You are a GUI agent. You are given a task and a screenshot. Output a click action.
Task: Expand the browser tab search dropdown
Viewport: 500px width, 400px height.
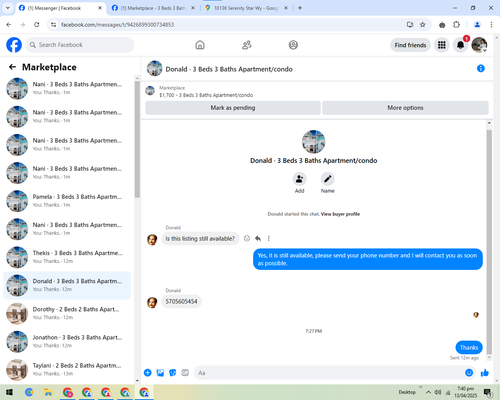click(x=7, y=8)
